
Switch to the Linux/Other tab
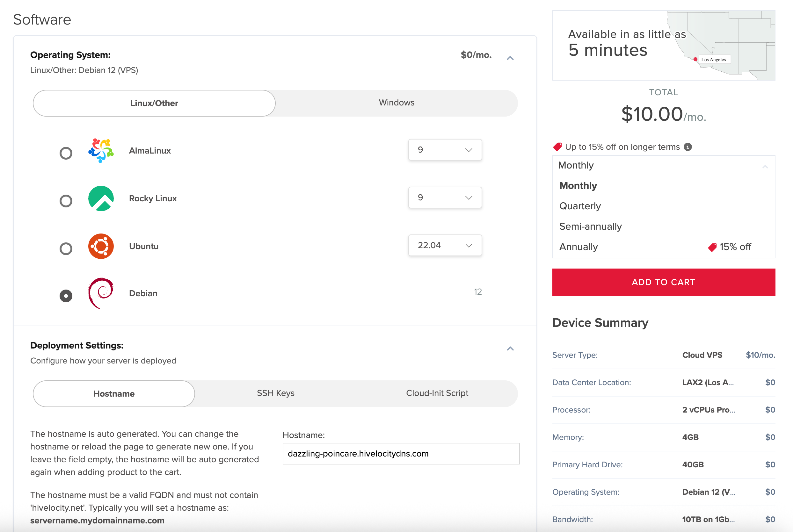pyautogui.click(x=154, y=103)
